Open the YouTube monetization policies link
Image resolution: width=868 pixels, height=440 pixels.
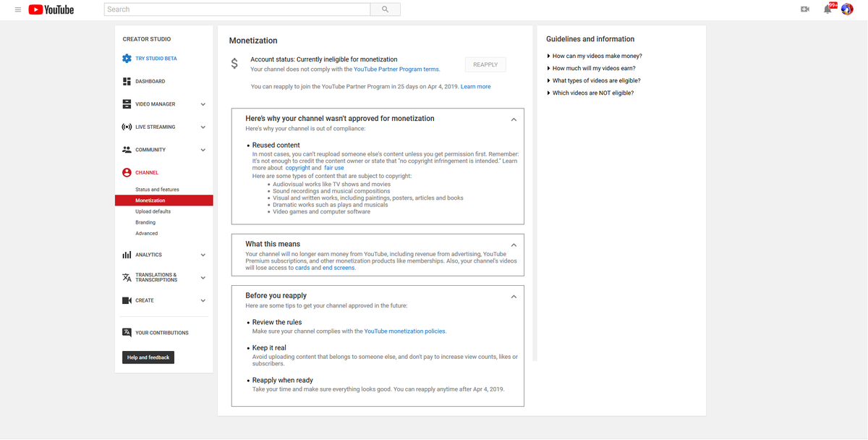pyautogui.click(x=405, y=331)
